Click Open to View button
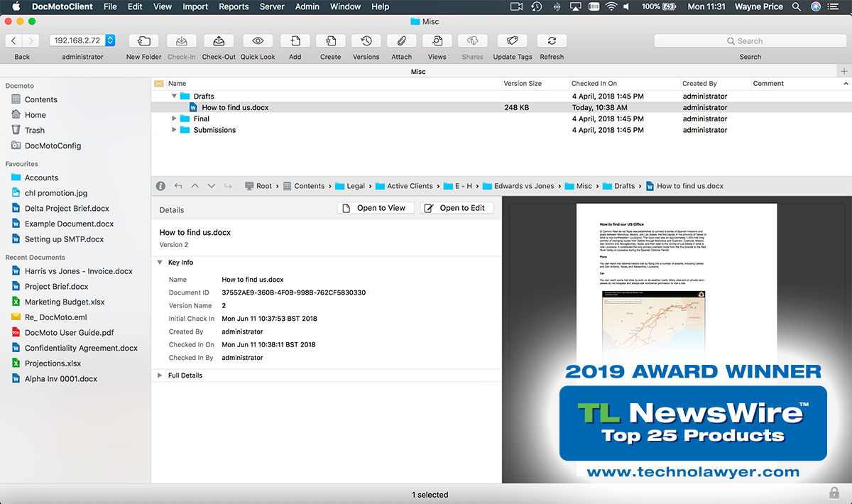The width and height of the screenshot is (852, 504). 376,208
